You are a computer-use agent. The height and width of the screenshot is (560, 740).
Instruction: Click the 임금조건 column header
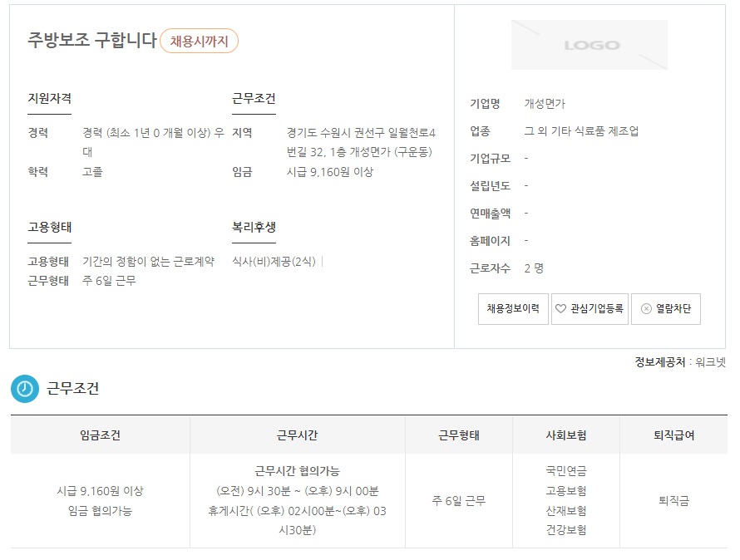100,435
